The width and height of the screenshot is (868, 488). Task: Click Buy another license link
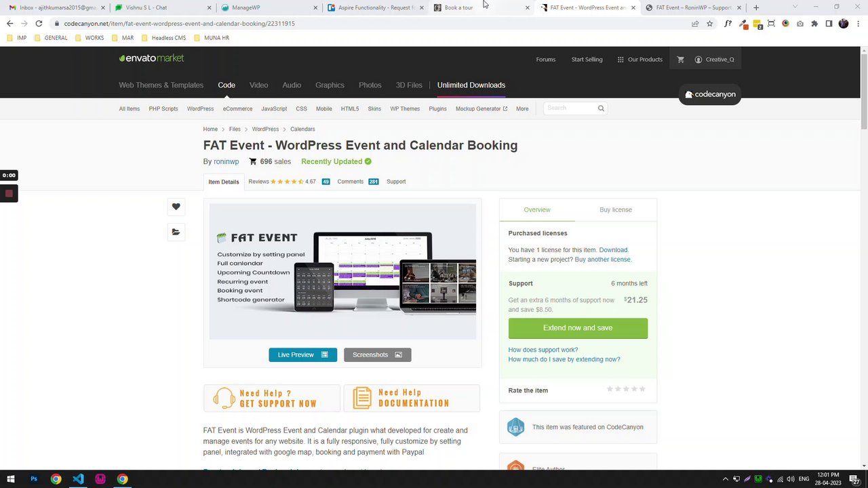click(602, 260)
